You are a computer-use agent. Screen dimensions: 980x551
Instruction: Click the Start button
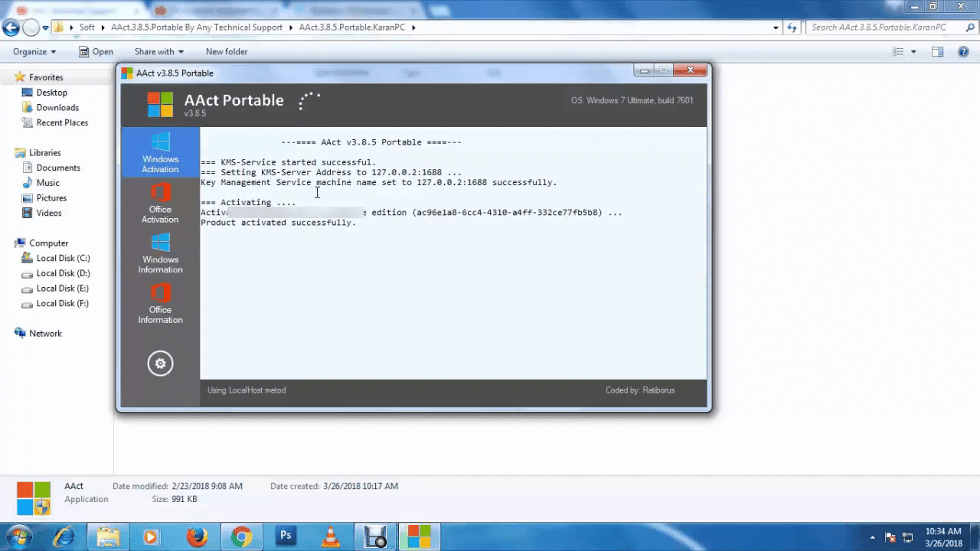coord(18,536)
